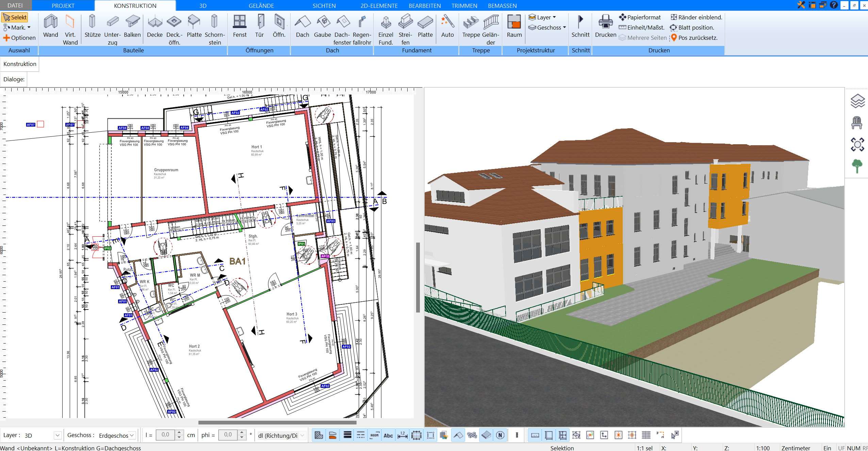Open the Geschoss dropdown in ribbon
Viewport: 868px width, 451px height.
(x=547, y=27)
